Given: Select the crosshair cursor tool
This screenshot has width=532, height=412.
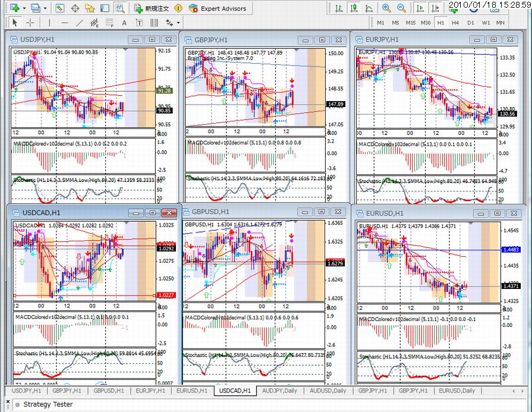Looking at the screenshot, I should click(30, 23).
